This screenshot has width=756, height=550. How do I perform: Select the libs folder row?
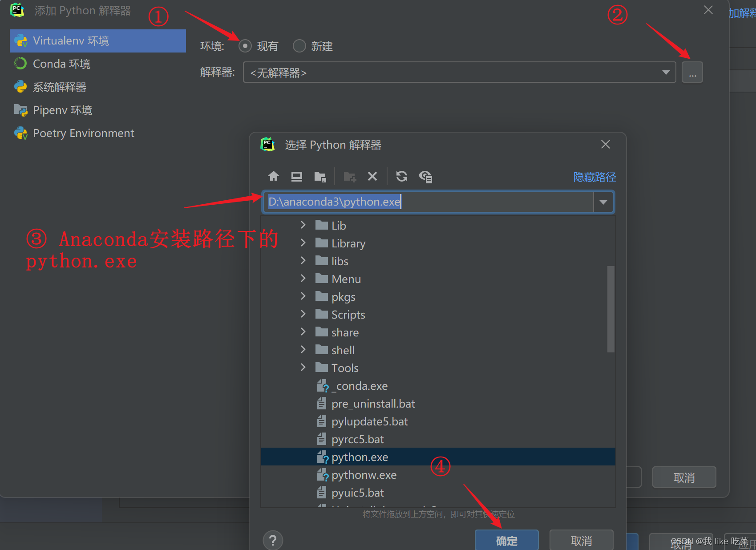coord(438,261)
